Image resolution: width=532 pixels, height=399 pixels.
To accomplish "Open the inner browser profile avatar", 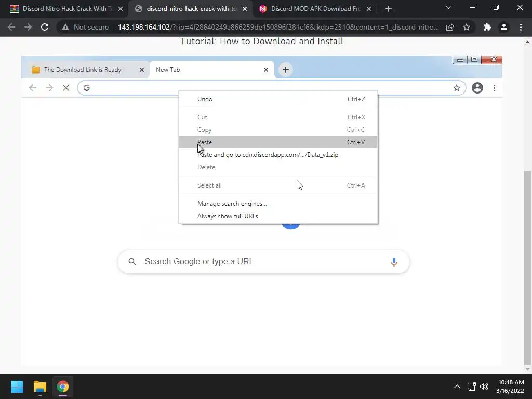I will coord(477,88).
